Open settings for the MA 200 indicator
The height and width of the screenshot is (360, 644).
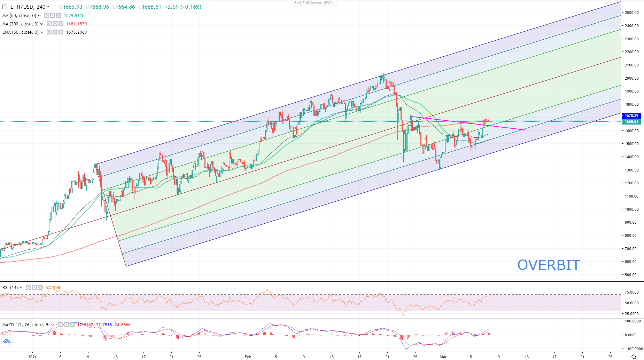click(x=55, y=24)
